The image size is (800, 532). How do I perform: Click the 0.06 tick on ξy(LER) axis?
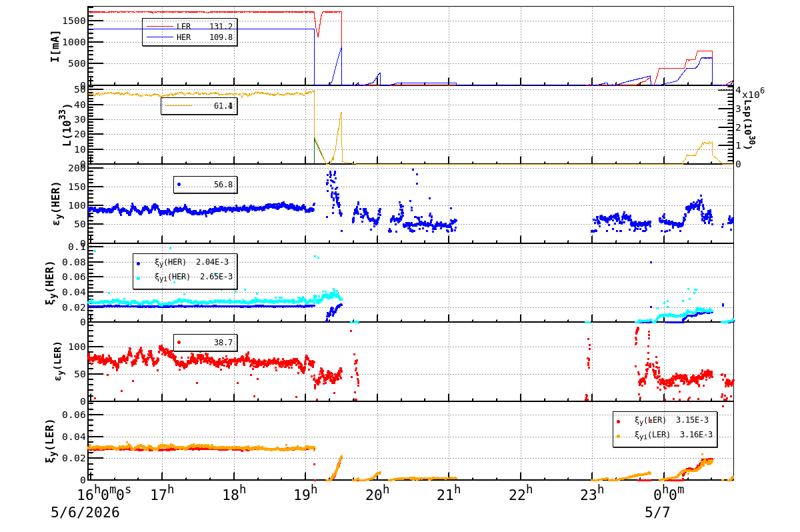(75, 415)
